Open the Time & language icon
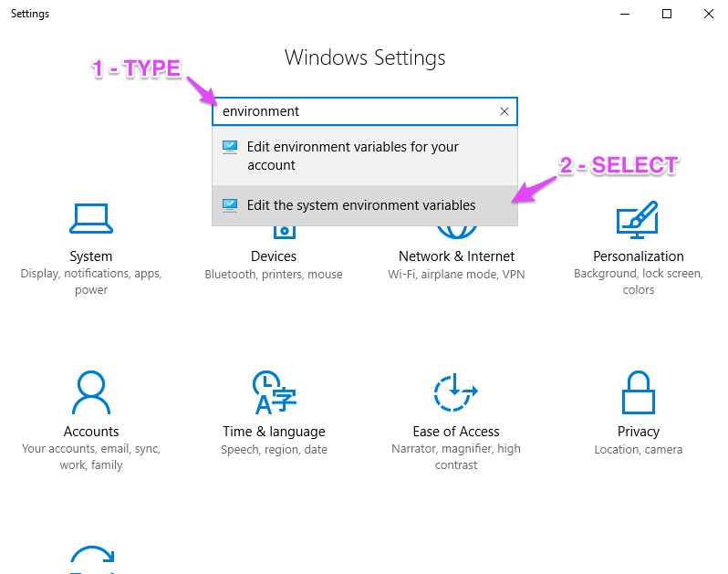This screenshot has height=574, width=728. (x=274, y=392)
